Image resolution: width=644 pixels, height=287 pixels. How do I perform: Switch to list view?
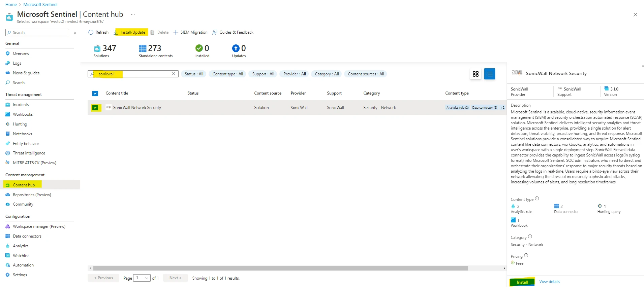pyautogui.click(x=490, y=74)
